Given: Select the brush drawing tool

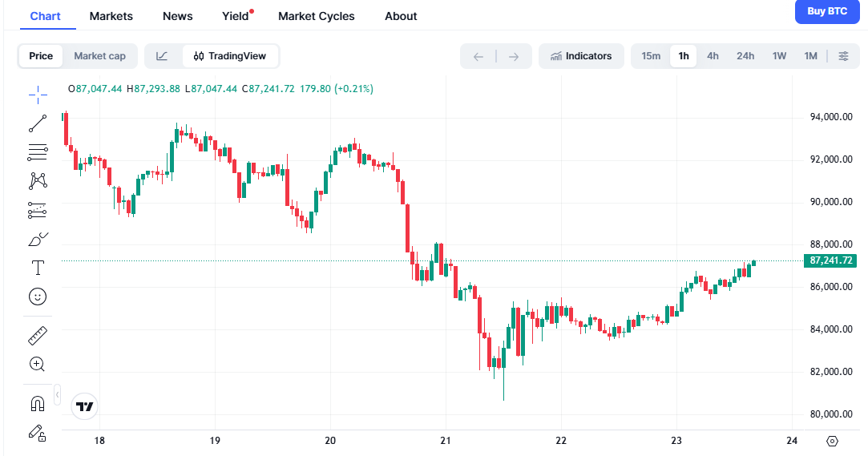Looking at the screenshot, I should (x=38, y=239).
